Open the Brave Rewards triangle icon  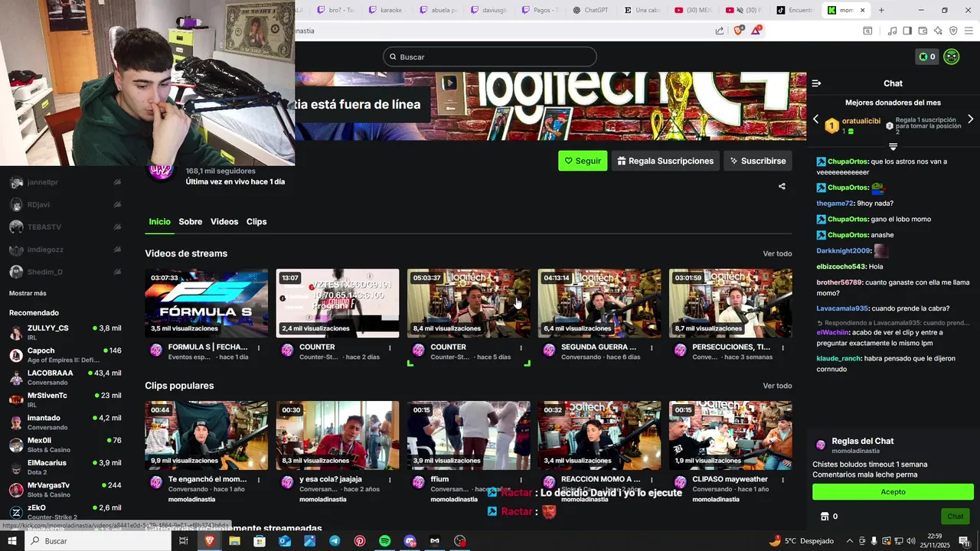[756, 31]
